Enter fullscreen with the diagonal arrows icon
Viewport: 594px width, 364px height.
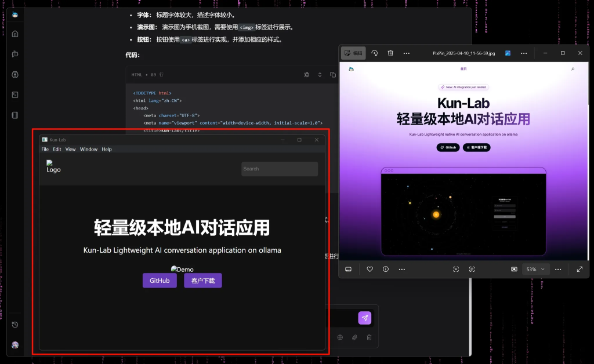579,269
